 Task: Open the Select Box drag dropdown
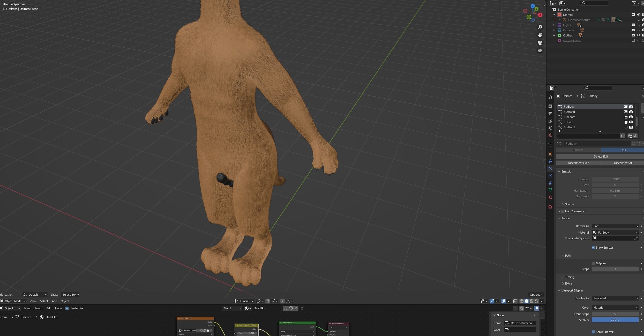pyautogui.click(x=70, y=295)
